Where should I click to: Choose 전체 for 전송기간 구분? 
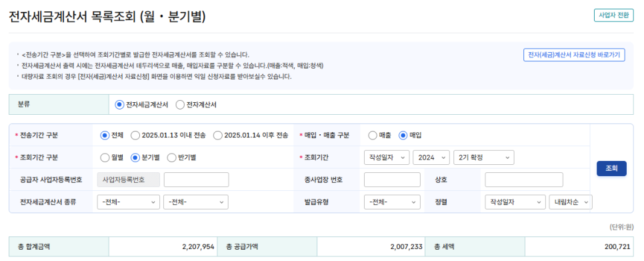coord(105,136)
